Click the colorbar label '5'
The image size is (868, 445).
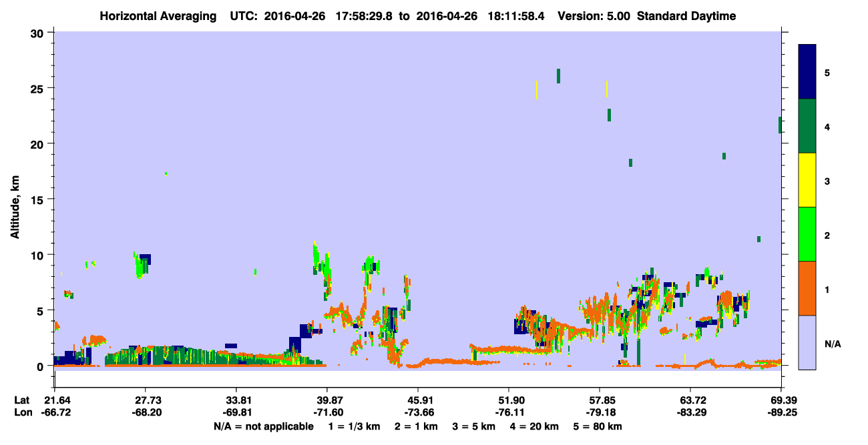click(x=827, y=72)
